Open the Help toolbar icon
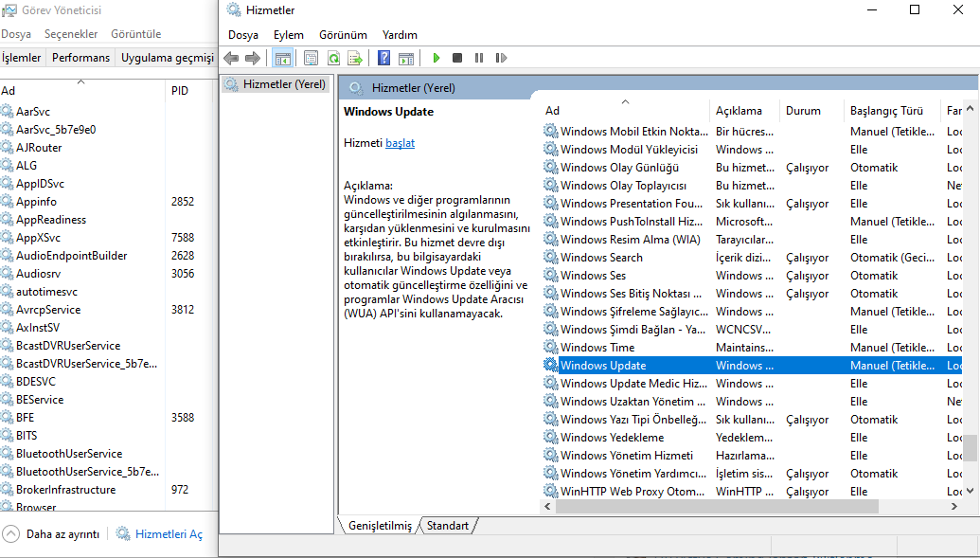This screenshot has height=558, width=980. (384, 58)
